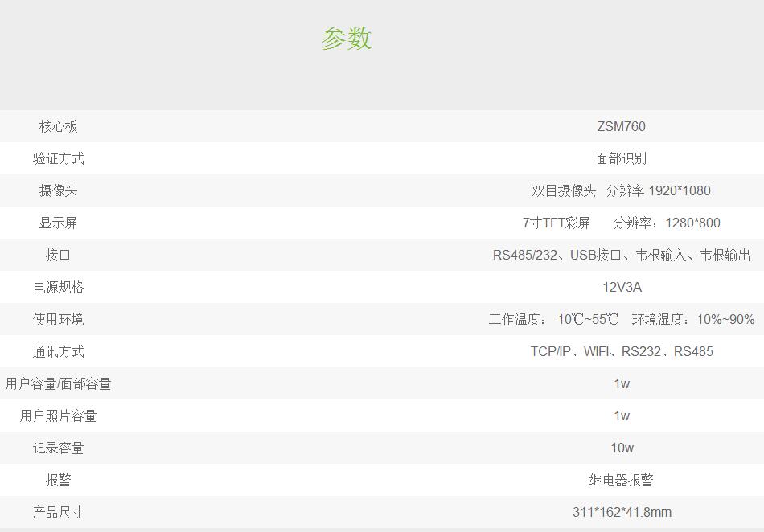Select the 摄像头 row label
The width and height of the screenshot is (764, 532).
(58, 190)
